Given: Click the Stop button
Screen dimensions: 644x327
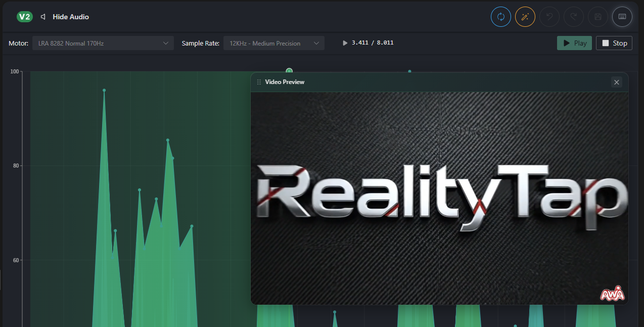Looking at the screenshot, I should 614,43.
